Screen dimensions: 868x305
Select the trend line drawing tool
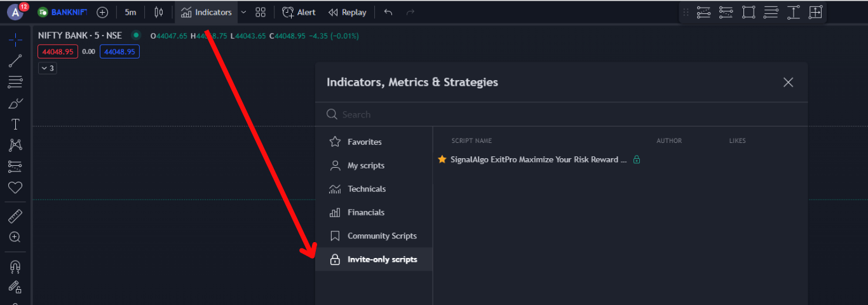15,61
